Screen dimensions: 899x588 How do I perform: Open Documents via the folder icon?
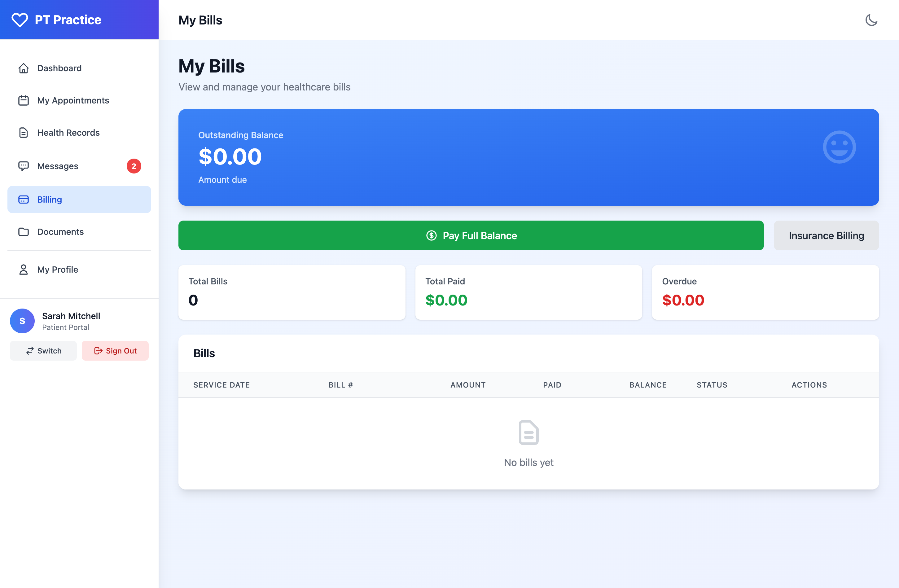(x=24, y=231)
